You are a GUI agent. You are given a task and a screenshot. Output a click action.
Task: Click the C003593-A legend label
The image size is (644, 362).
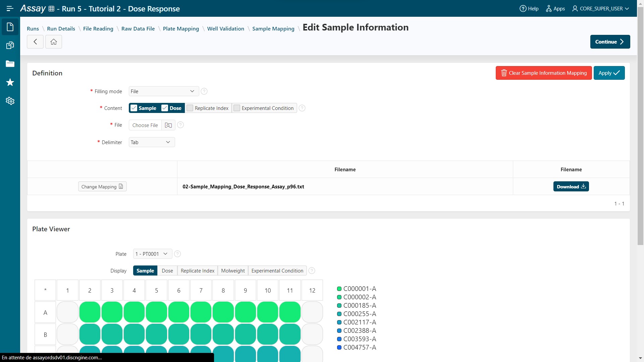tap(360, 339)
